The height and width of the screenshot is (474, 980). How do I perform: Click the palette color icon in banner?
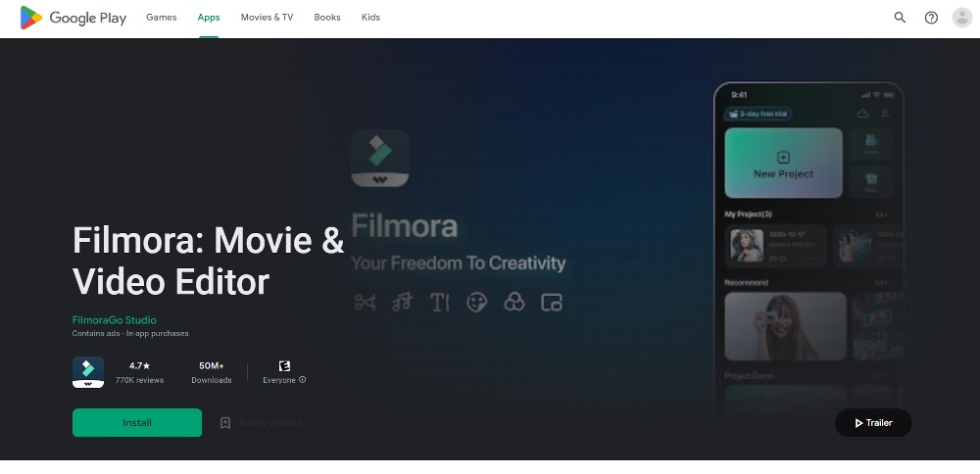(477, 303)
